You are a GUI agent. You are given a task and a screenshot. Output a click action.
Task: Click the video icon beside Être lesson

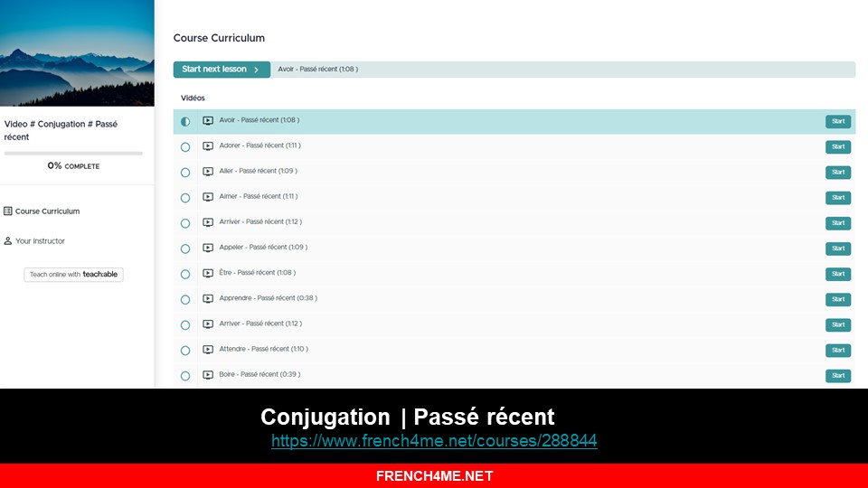[x=208, y=274]
